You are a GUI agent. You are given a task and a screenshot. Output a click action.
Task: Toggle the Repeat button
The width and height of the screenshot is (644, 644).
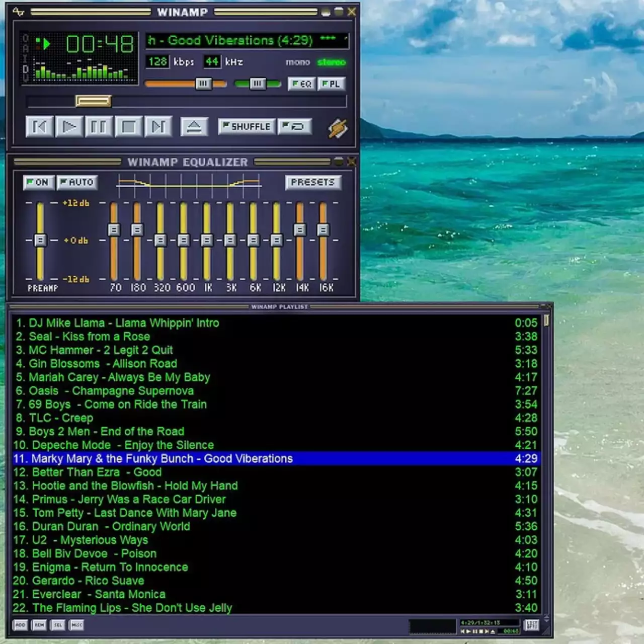point(295,126)
